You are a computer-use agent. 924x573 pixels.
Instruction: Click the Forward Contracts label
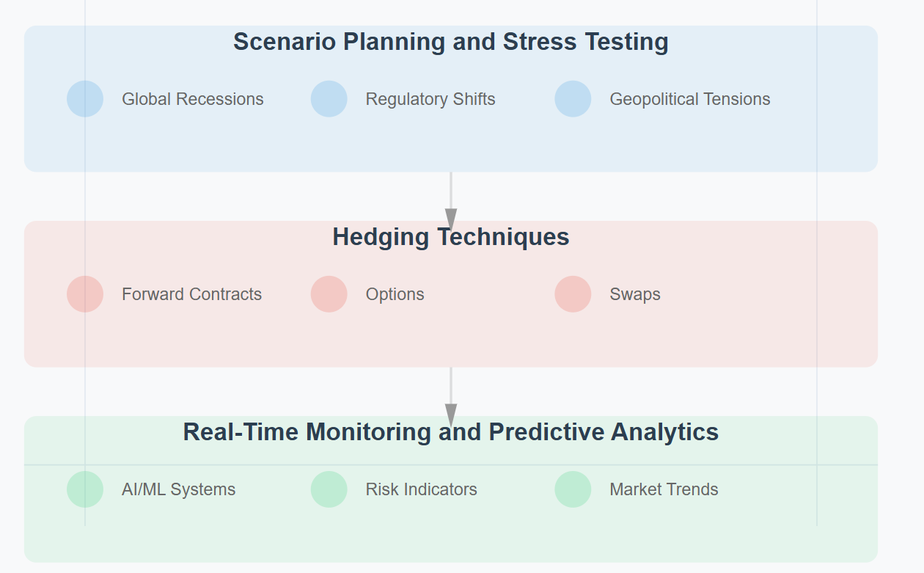pos(191,294)
